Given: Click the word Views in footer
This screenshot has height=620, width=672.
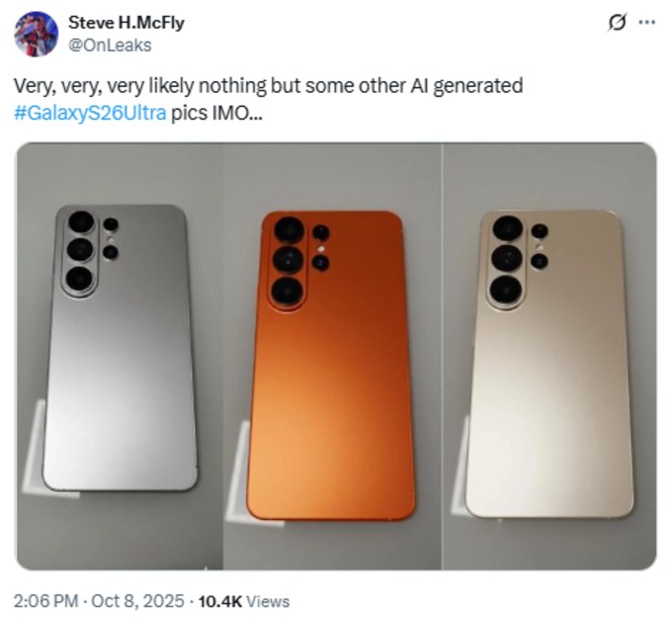Looking at the screenshot, I should (268, 600).
